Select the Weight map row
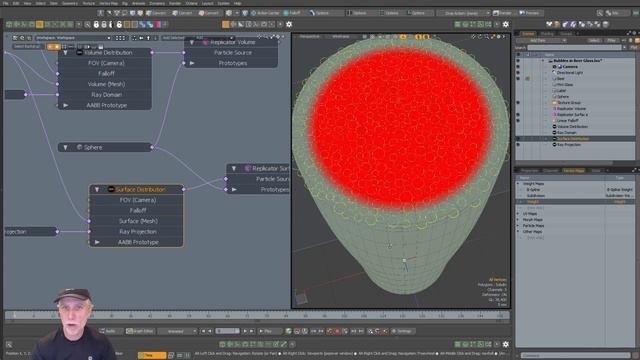 tap(575, 202)
